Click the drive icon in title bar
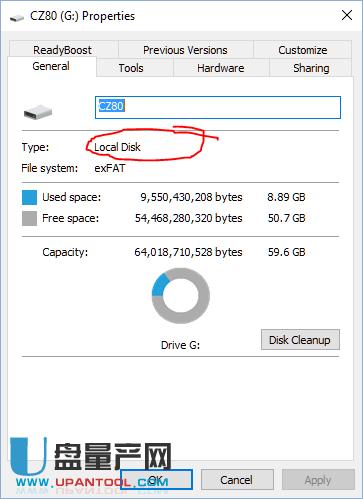Screen dimensions: 363x499 point(17,17)
